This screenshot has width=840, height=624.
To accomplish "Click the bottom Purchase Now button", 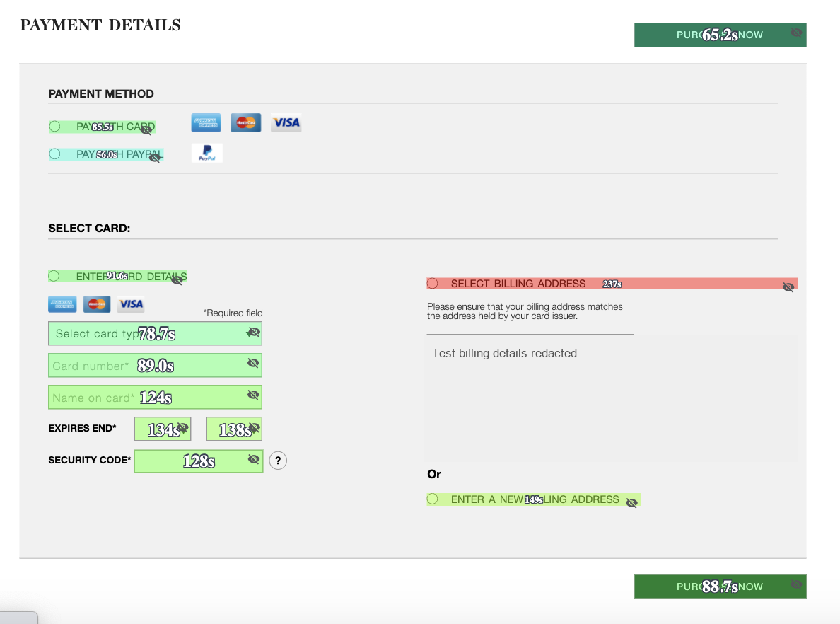I will 720,587.
